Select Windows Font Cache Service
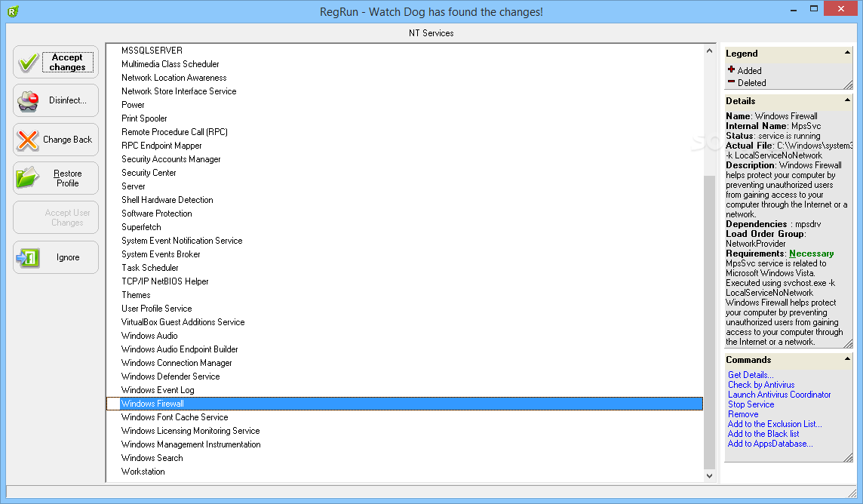The height and width of the screenshot is (504, 863). coord(174,417)
